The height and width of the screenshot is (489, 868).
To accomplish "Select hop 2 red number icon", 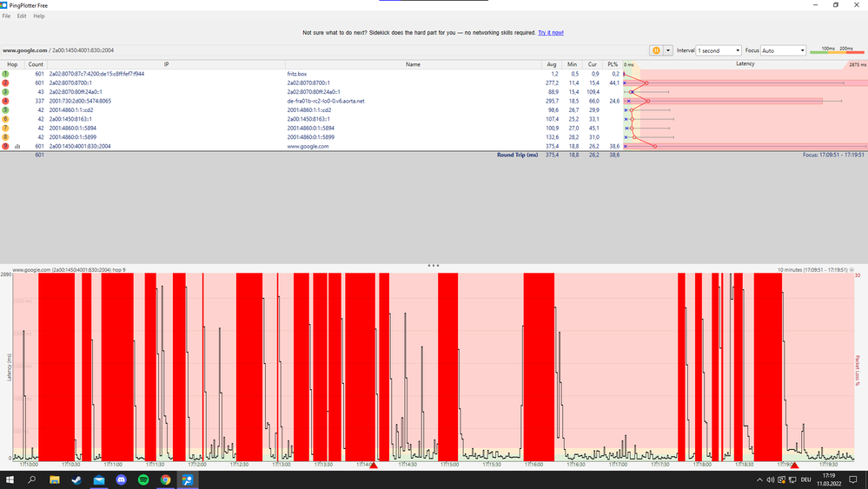I will coord(5,83).
